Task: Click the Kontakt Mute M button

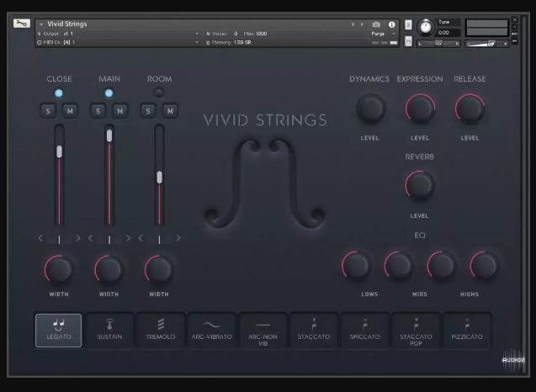Action: click(408, 41)
